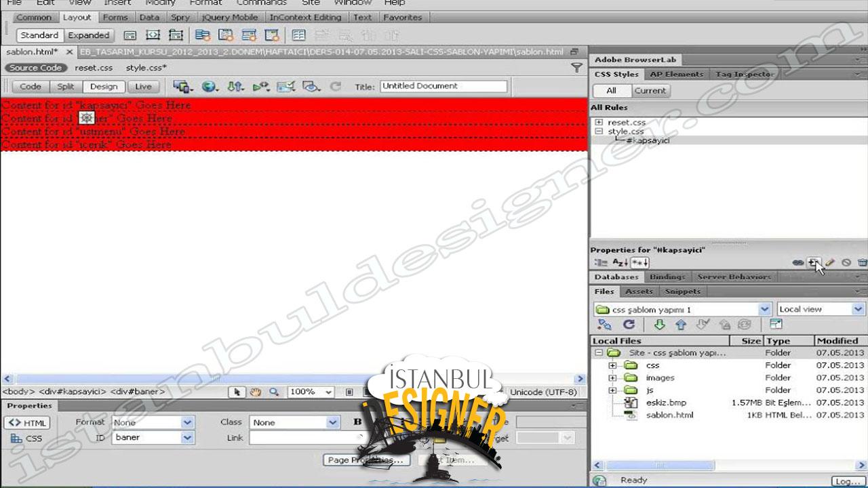Open the Visual aids eye icon
The width and height of the screenshot is (868, 488).
[x=311, y=86]
